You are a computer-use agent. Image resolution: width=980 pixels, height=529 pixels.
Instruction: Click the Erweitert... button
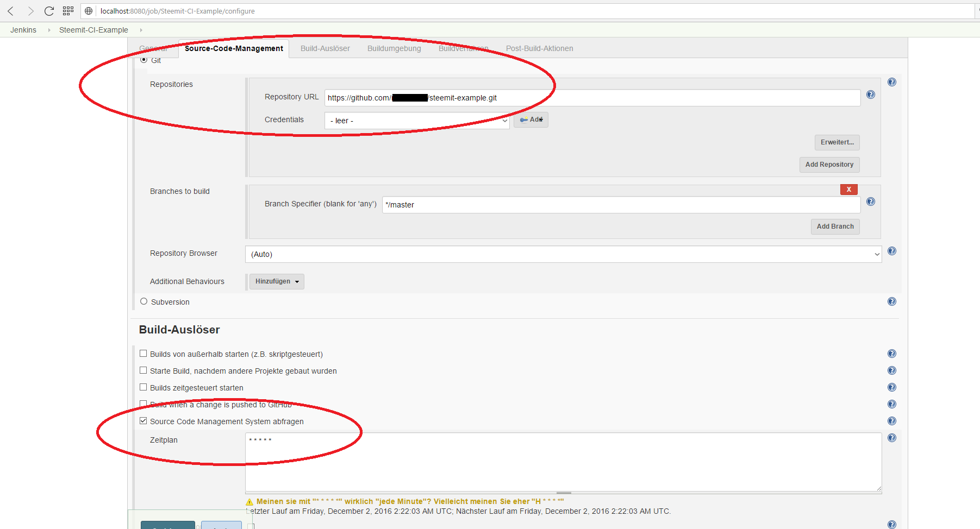pos(837,142)
